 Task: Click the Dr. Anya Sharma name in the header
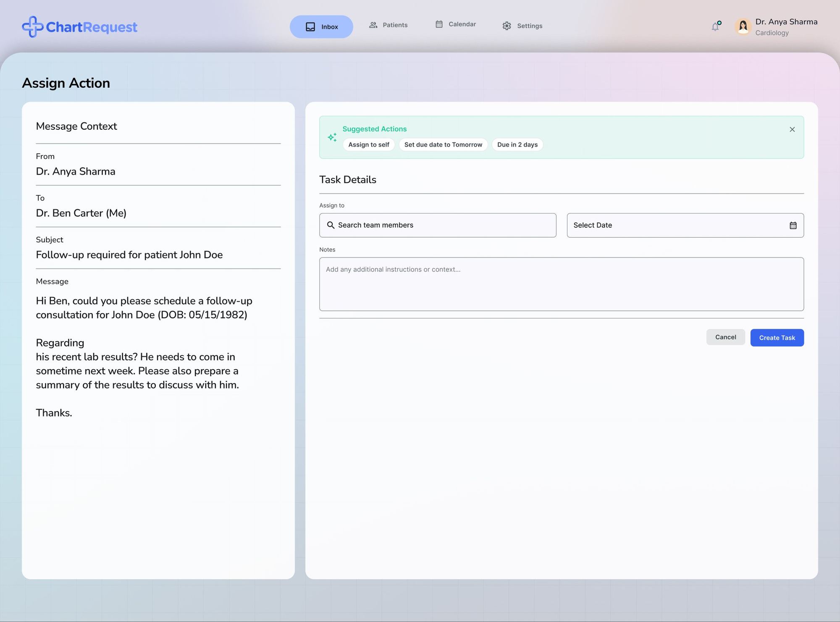[786, 22]
